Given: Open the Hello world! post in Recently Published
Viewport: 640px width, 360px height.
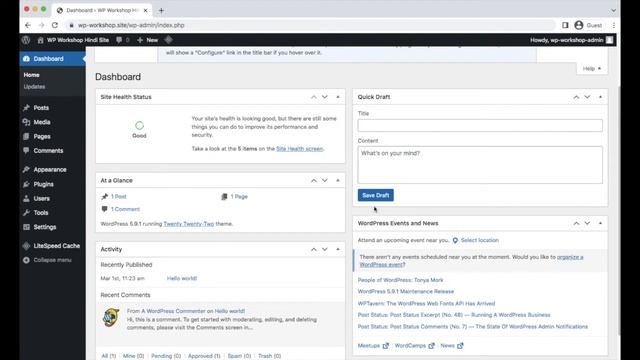Looking at the screenshot, I should [182, 278].
